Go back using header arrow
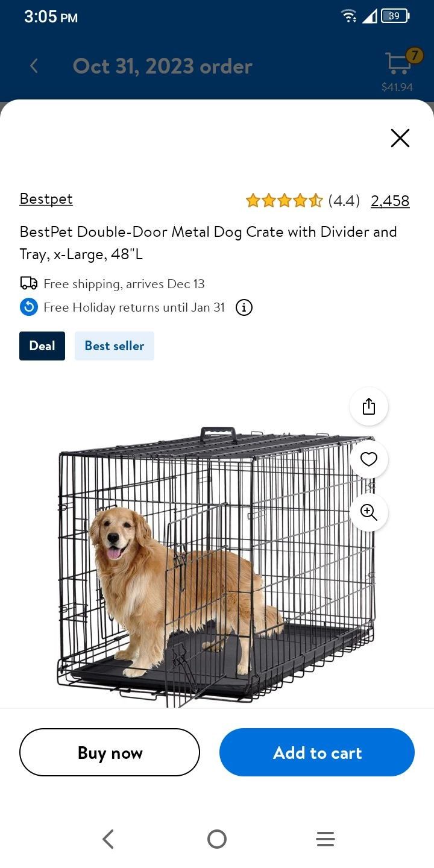This screenshot has height=868, width=434. [x=34, y=66]
